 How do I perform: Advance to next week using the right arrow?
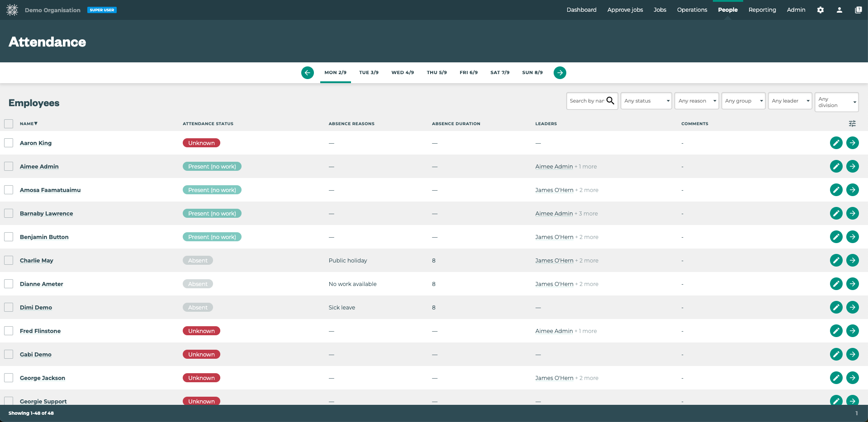560,72
